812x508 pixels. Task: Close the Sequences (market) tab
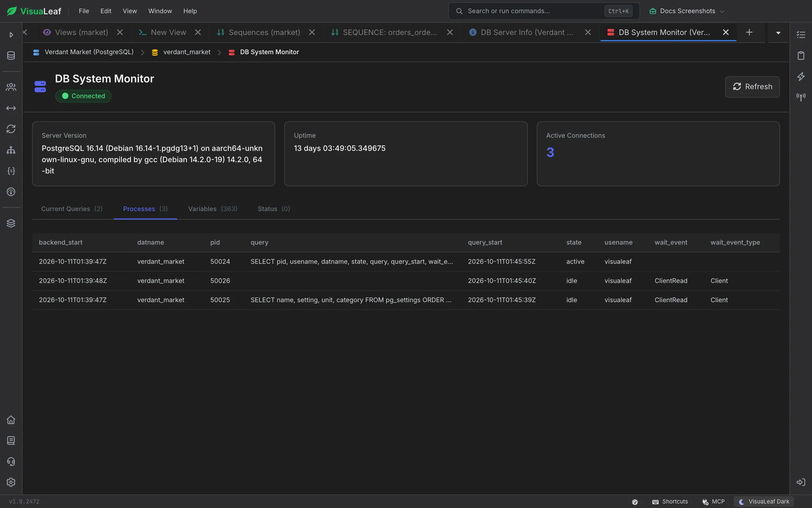312,32
